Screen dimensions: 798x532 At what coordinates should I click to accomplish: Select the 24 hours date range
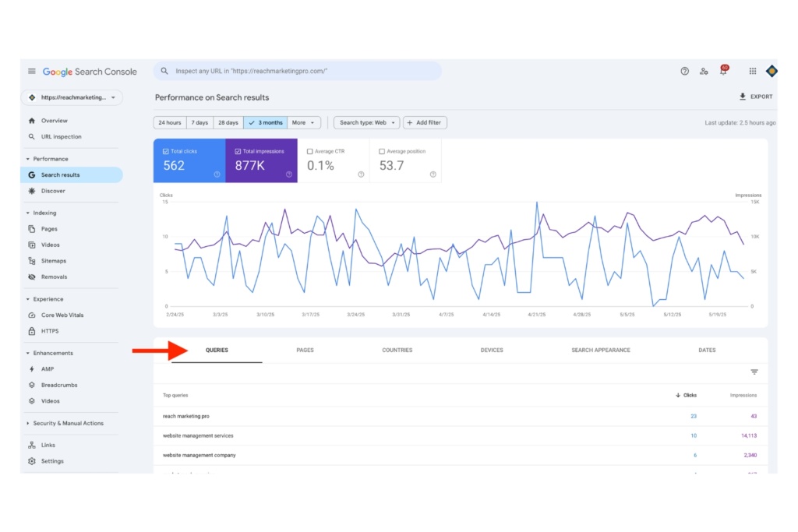tap(169, 122)
